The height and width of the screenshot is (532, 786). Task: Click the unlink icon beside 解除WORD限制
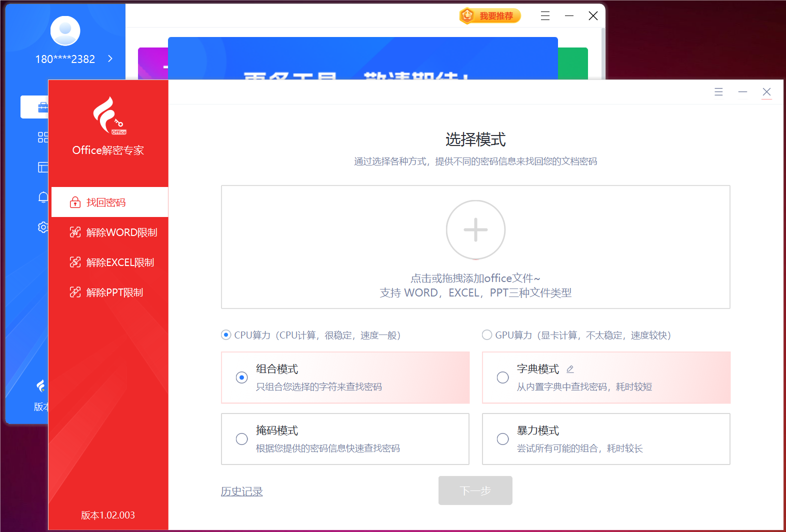[75, 232]
